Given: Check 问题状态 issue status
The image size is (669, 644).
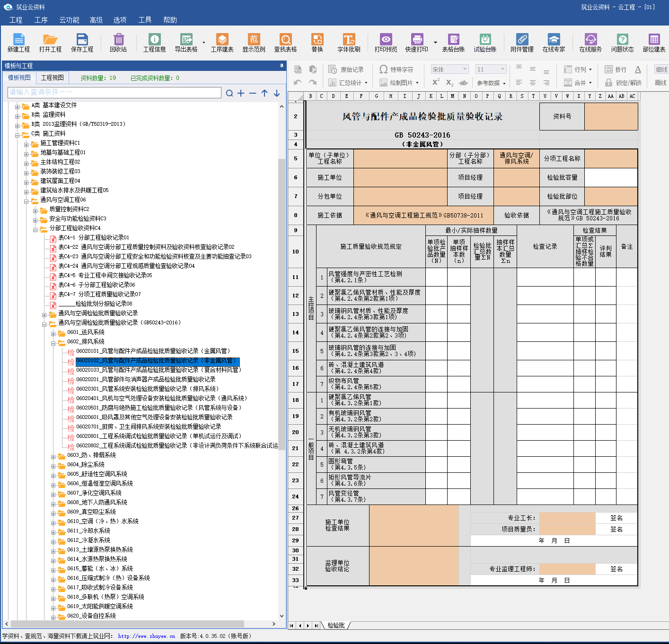Looking at the screenshot, I should coord(622,43).
